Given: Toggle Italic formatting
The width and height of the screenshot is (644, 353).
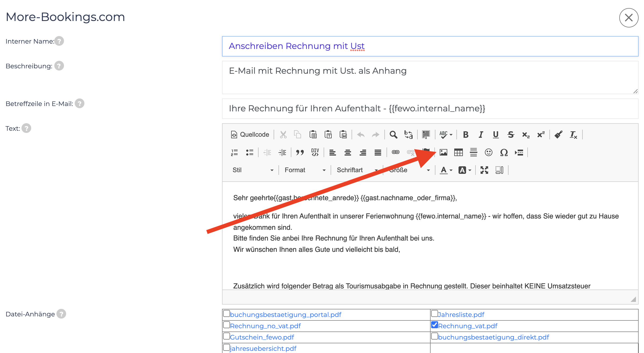Looking at the screenshot, I should (x=481, y=135).
